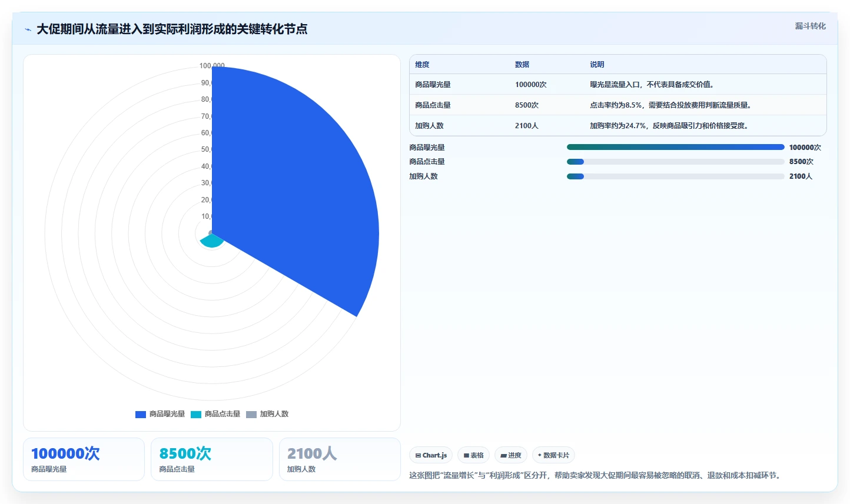Click the 漏斗转化 tag
Image resolution: width=850 pixels, height=504 pixels.
point(810,26)
